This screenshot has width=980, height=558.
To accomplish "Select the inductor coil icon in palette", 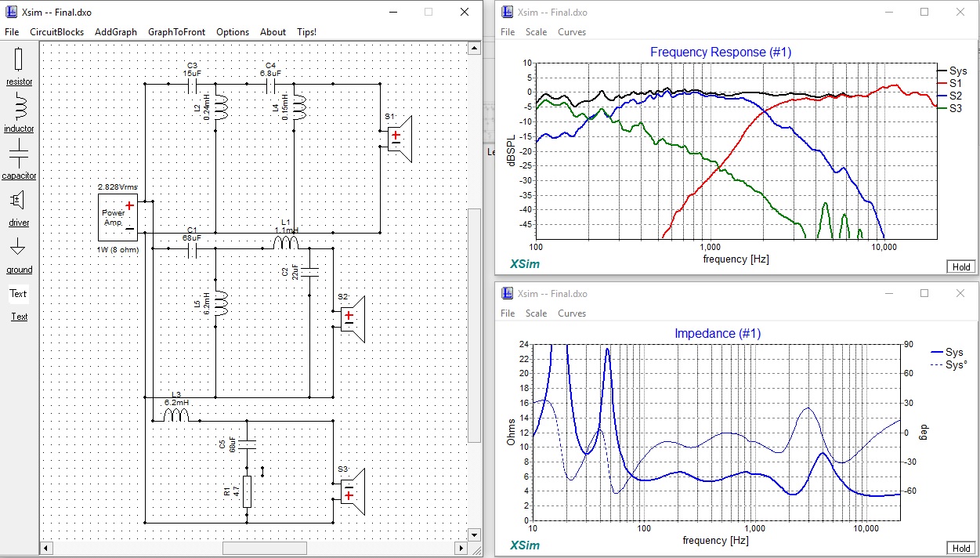I will click(x=19, y=107).
